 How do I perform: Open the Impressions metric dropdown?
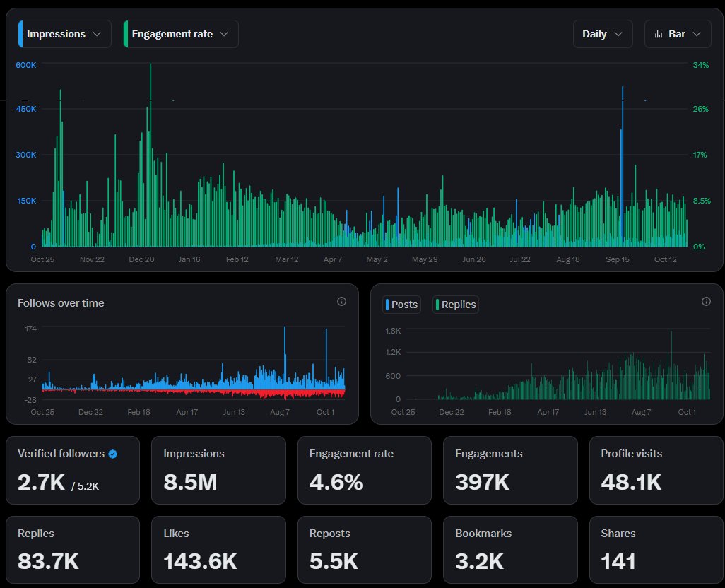tap(65, 34)
